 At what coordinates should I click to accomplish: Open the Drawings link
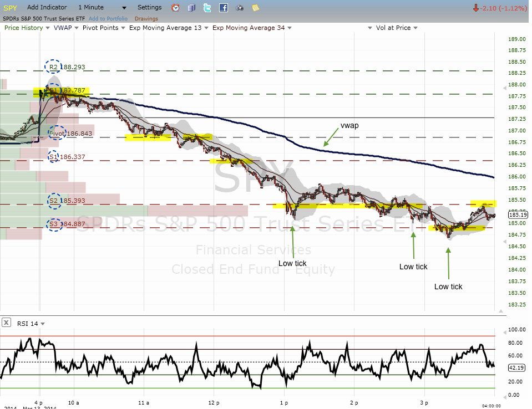pos(146,19)
